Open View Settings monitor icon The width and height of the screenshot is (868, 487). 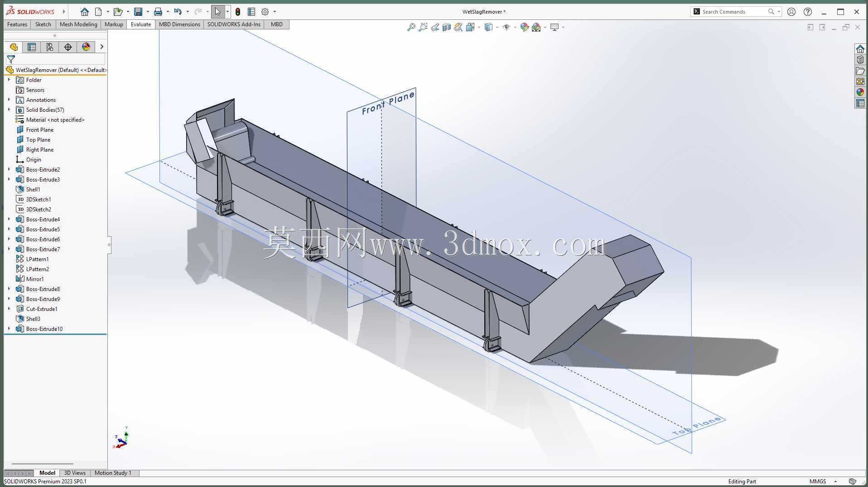tap(555, 27)
